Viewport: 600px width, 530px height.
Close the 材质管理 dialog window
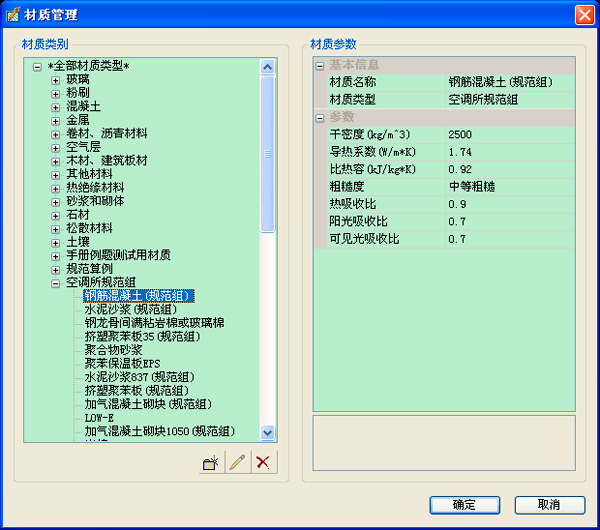[584, 14]
